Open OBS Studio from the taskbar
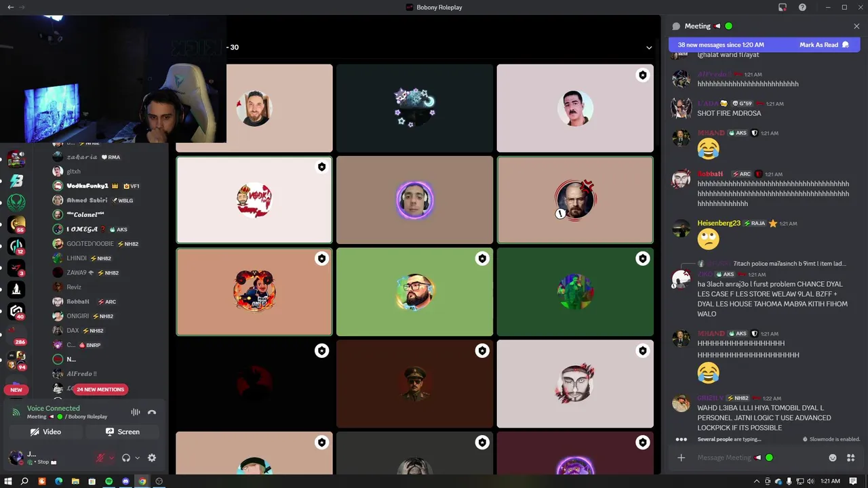The image size is (868, 488). click(x=159, y=481)
